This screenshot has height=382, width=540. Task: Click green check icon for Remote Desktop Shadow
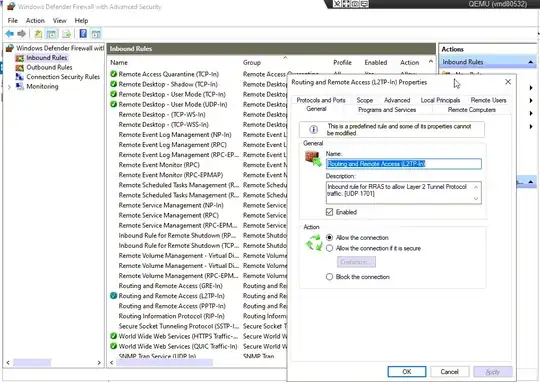(x=113, y=84)
